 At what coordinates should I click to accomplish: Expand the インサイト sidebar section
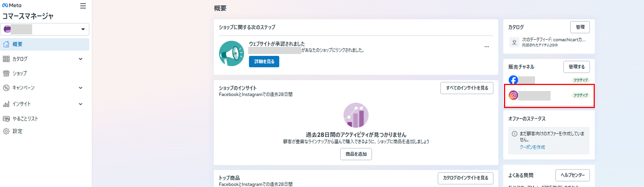click(x=80, y=104)
